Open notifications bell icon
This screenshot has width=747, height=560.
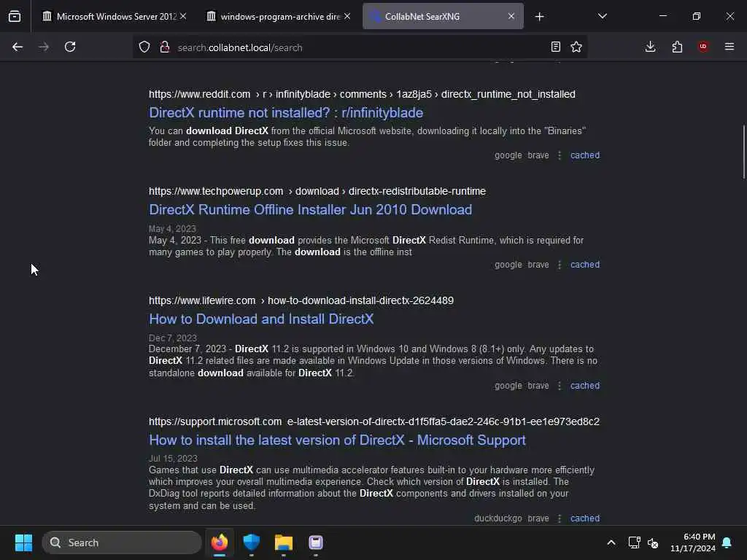click(727, 542)
